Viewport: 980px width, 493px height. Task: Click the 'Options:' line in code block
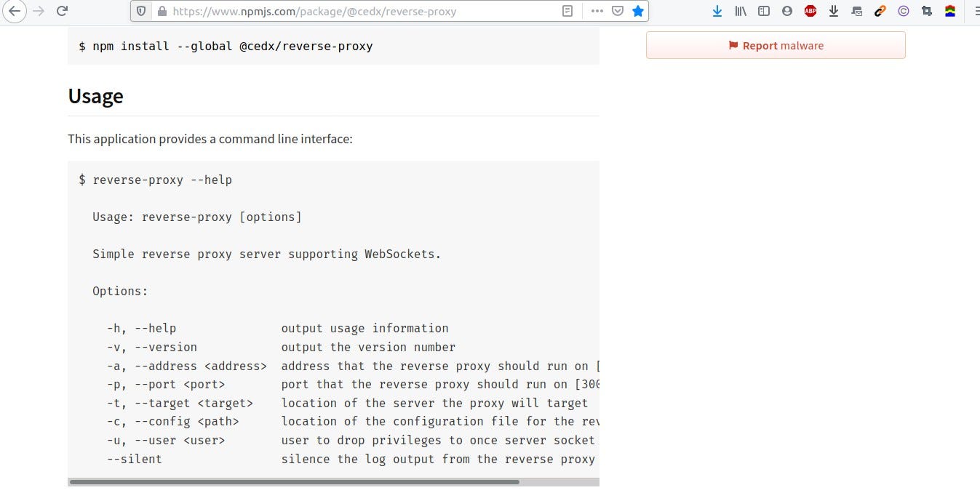tap(120, 291)
